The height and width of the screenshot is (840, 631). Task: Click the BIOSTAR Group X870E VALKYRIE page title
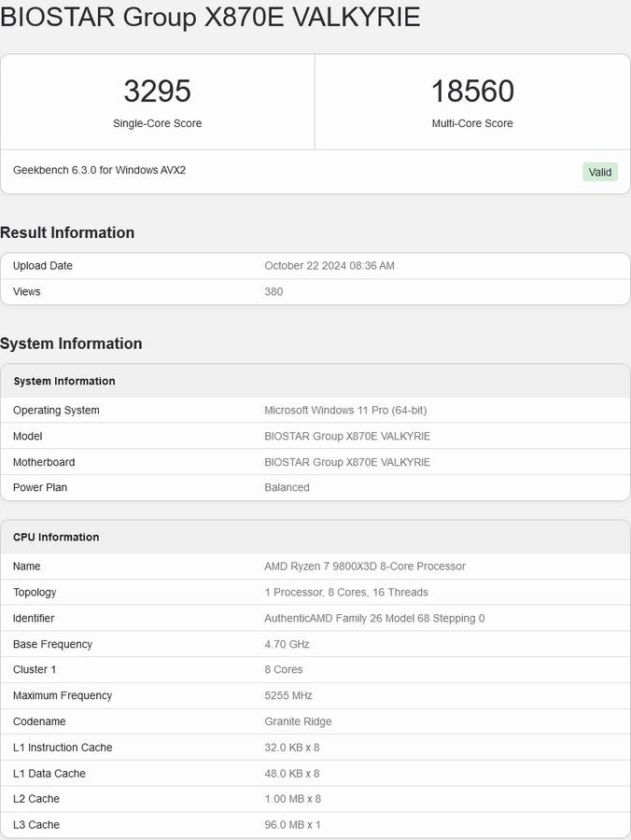pyautogui.click(x=211, y=17)
